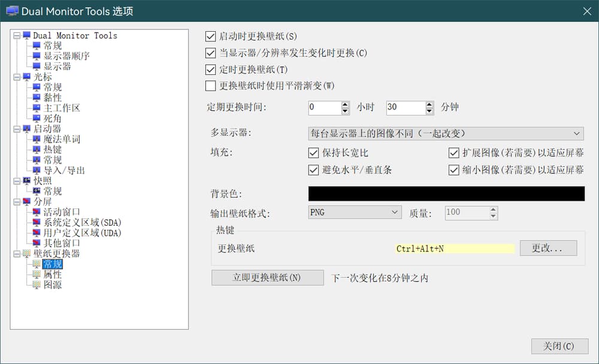
Task: Open the 主工作区 page
Action: (x=62, y=108)
